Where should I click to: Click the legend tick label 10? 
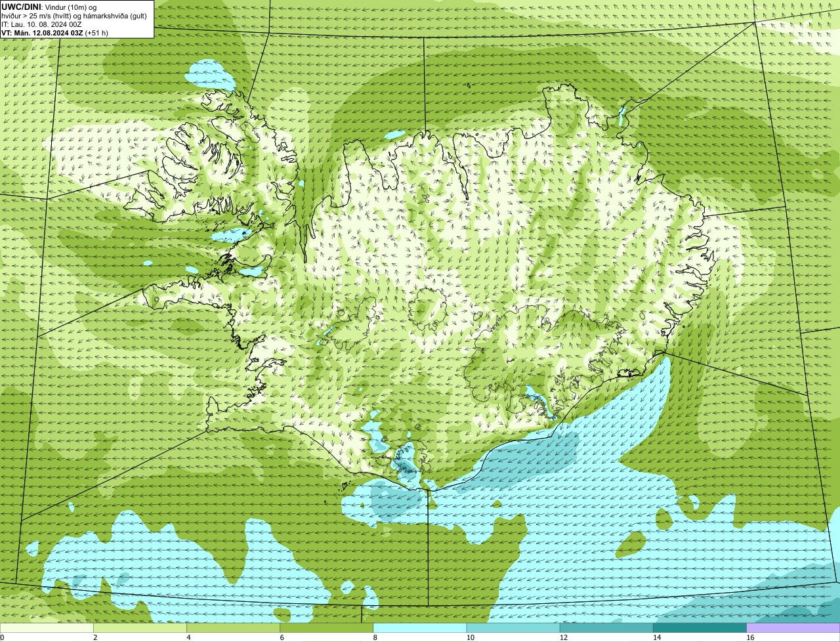pos(470,637)
